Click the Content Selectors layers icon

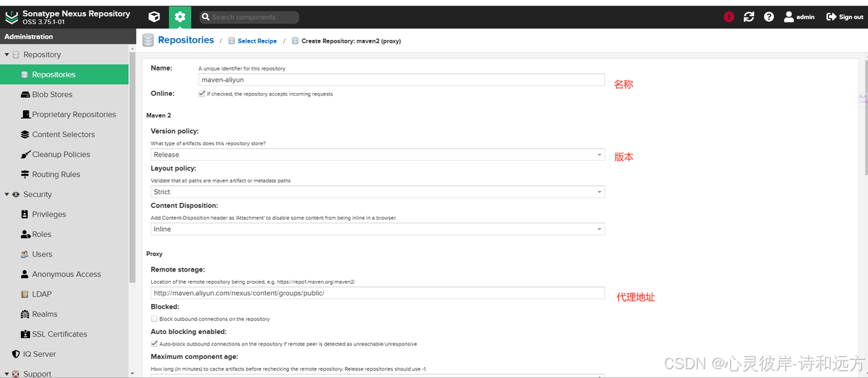(x=25, y=134)
